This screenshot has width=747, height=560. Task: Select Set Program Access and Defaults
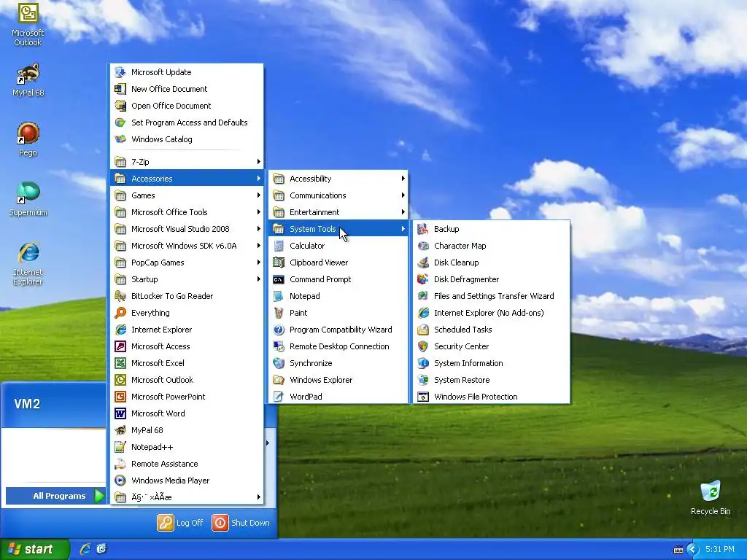tap(187, 122)
